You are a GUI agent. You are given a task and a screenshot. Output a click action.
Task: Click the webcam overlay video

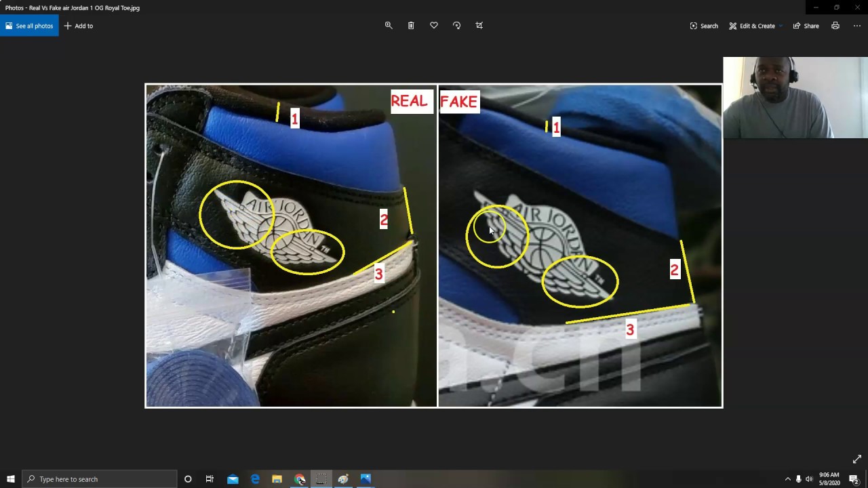(x=795, y=98)
